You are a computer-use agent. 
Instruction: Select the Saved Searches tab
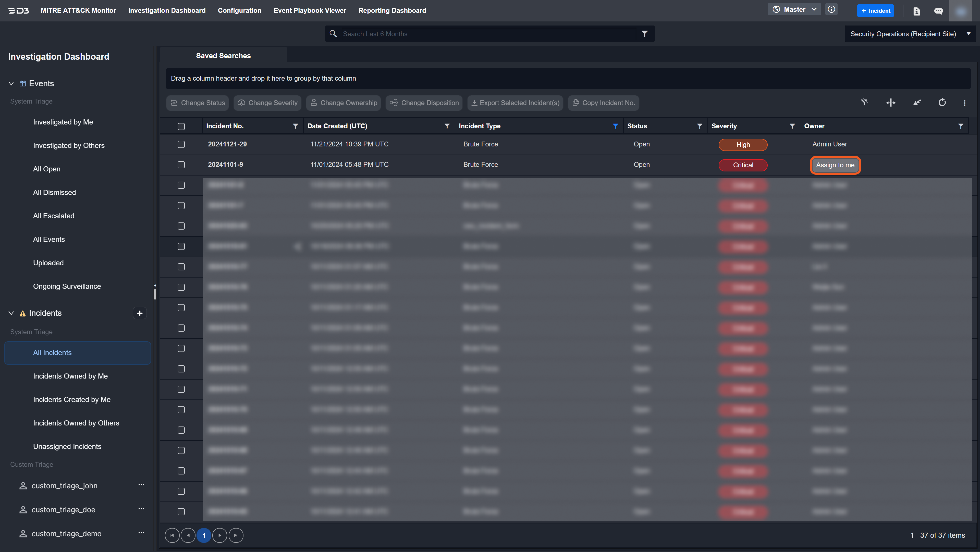point(223,56)
